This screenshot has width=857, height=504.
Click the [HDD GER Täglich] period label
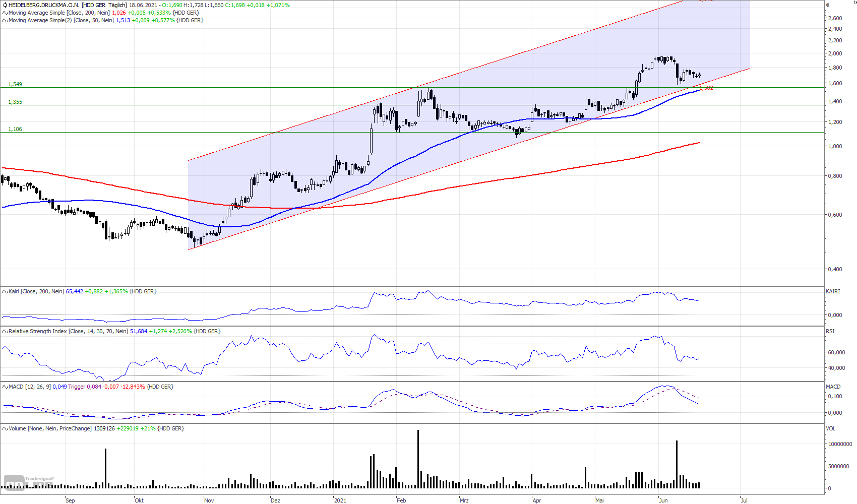pos(104,5)
